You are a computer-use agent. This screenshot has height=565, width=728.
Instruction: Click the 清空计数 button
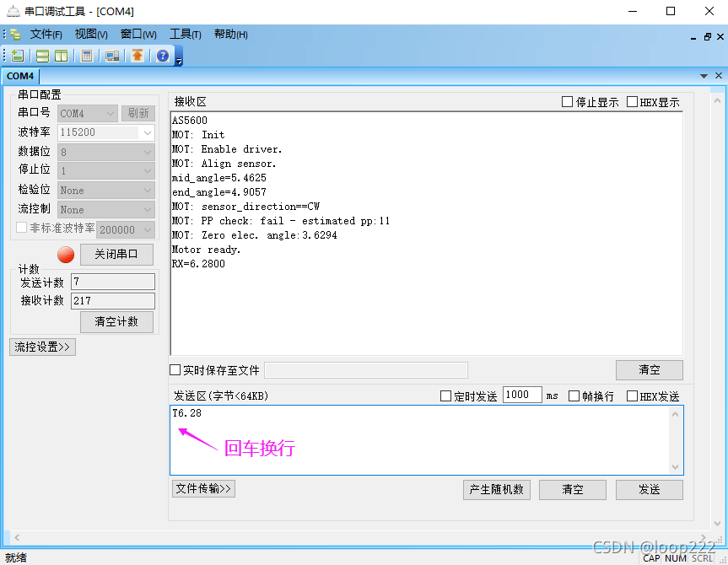tap(116, 322)
